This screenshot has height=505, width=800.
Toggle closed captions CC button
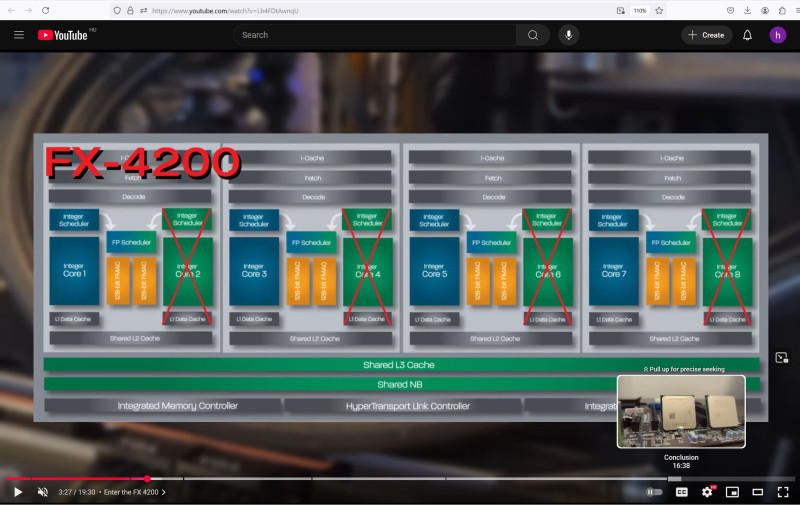point(682,492)
